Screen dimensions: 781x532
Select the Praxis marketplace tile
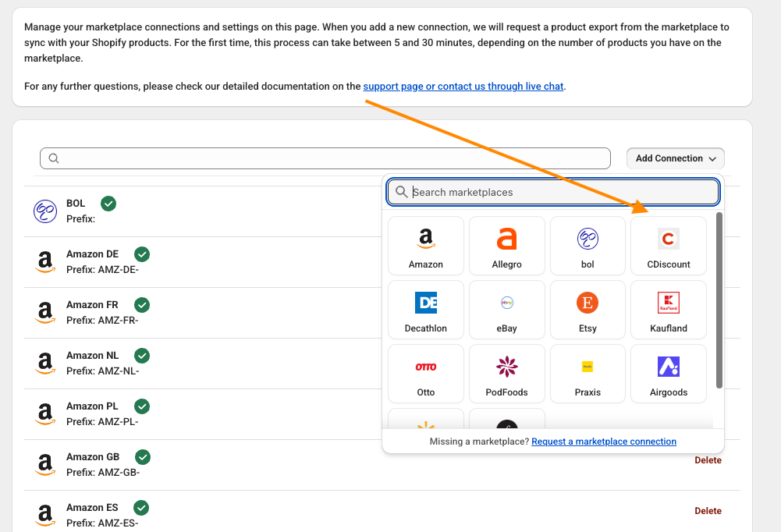pos(588,374)
